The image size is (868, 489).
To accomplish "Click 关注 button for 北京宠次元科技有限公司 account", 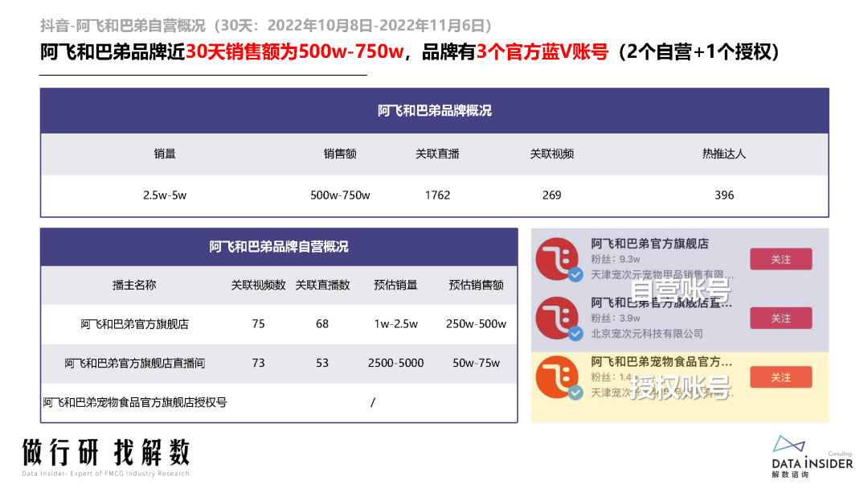I will (780, 318).
